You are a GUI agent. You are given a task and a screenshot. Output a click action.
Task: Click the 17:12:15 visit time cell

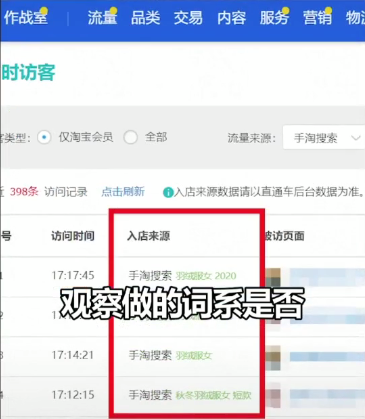tap(73, 395)
